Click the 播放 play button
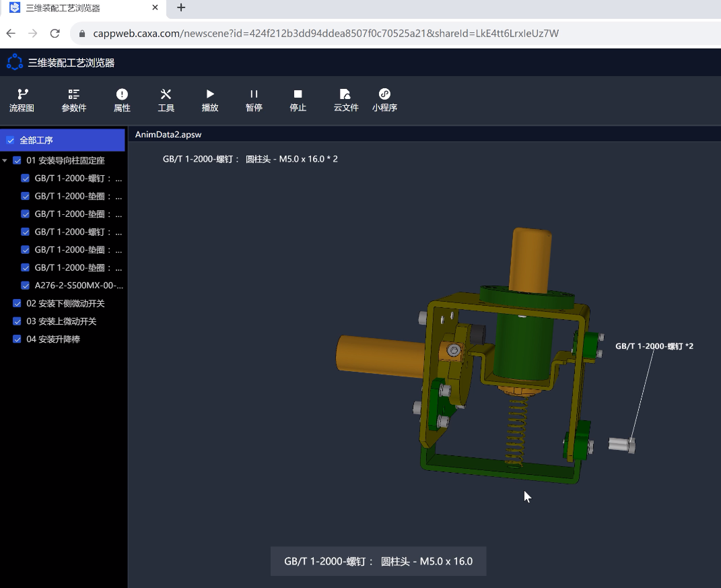Screen dimensions: 721x588 210,100
